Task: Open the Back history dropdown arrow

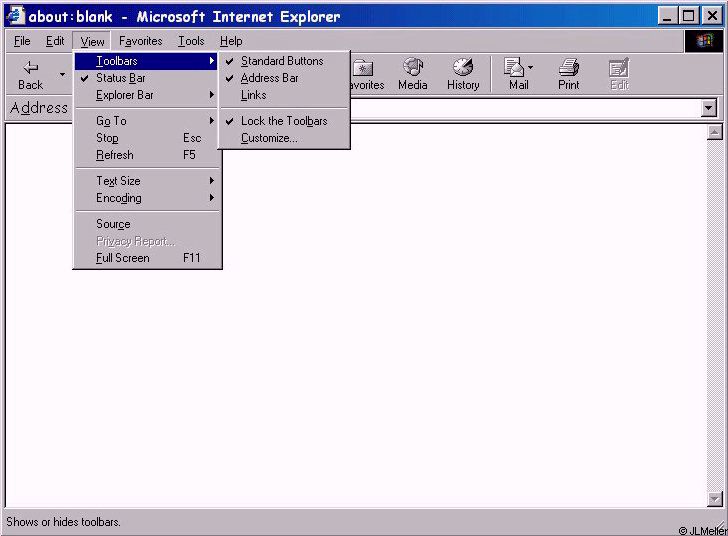Action: tap(62, 74)
